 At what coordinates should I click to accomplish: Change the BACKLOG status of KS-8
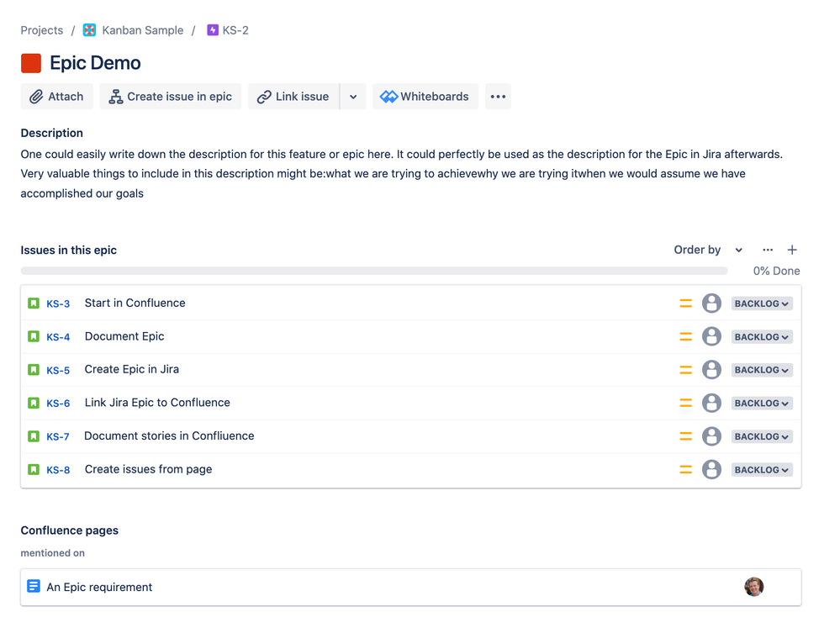click(762, 470)
